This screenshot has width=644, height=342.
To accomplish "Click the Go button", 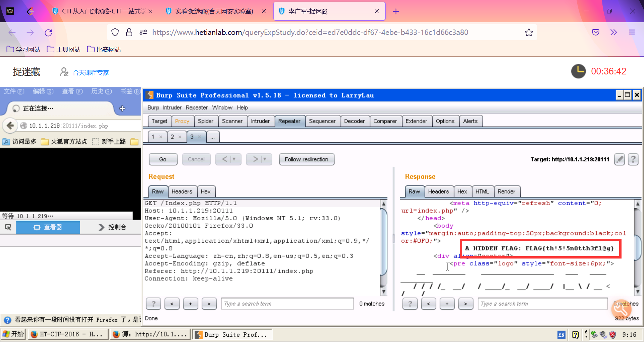I will (163, 159).
